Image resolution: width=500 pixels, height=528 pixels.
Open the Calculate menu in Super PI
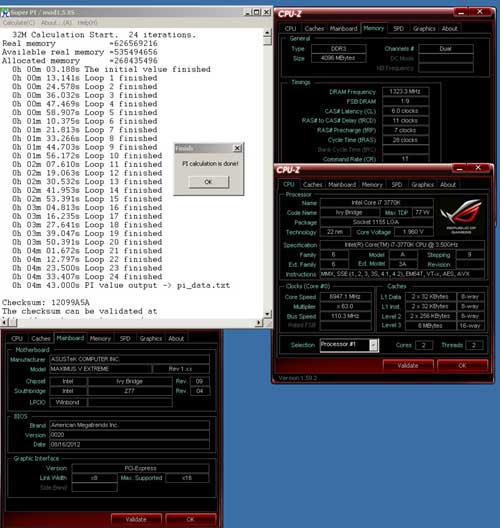point(19,23)
